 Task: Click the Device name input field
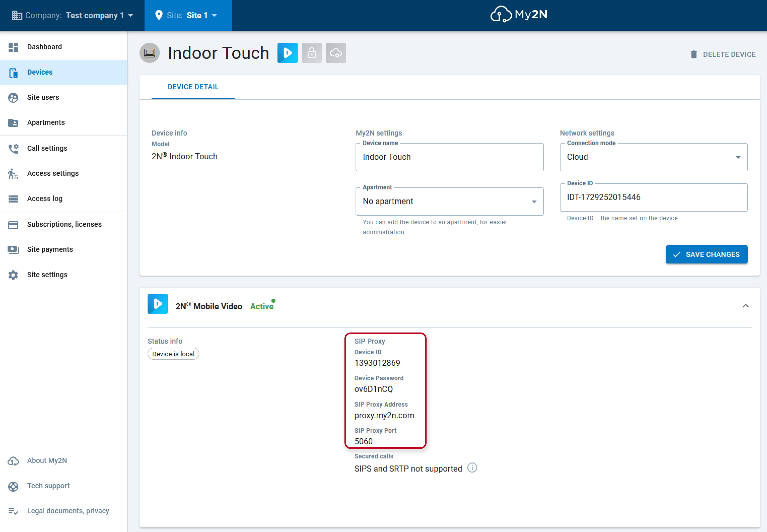(x=449, y=157)
